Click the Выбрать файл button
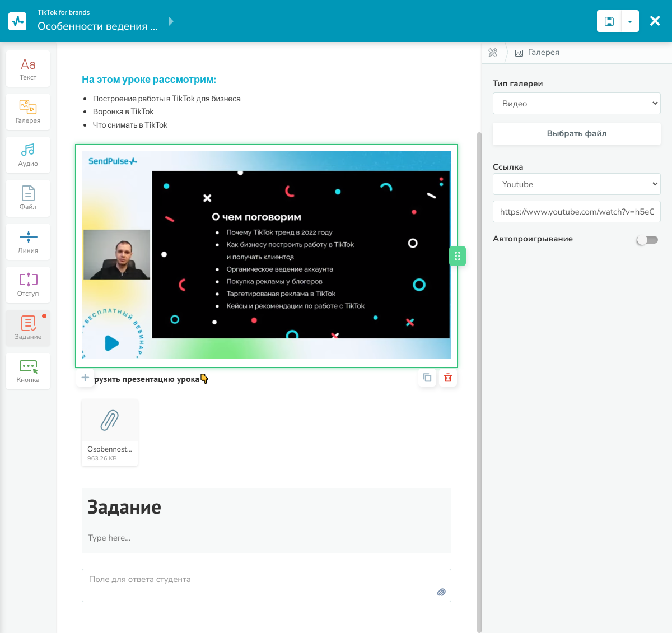 pyautogui.click(x=577, y=133)
